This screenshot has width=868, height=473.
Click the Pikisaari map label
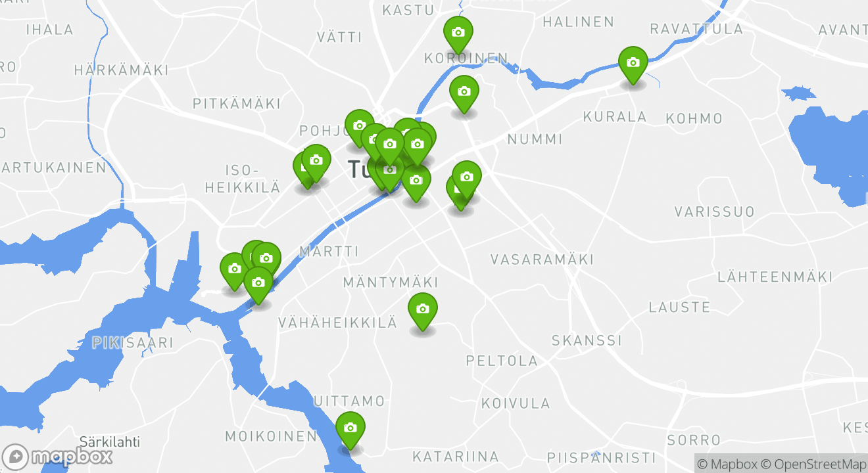click(x=132, y=342)
